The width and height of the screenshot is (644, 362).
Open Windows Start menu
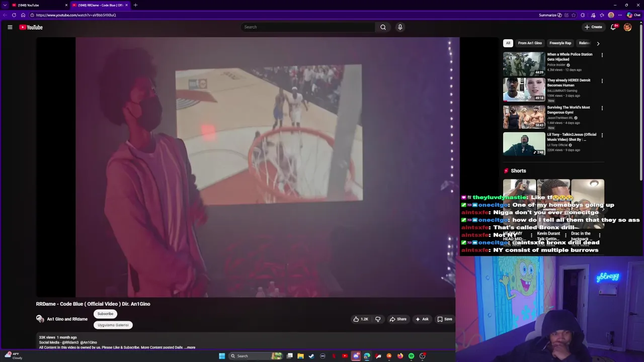[x=222, y=356]
